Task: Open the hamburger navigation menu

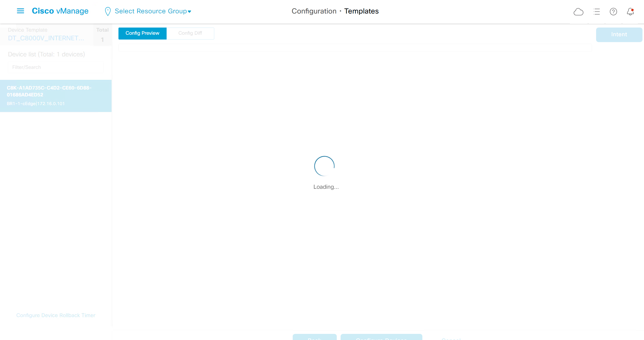Action: [x=20, y=11]
